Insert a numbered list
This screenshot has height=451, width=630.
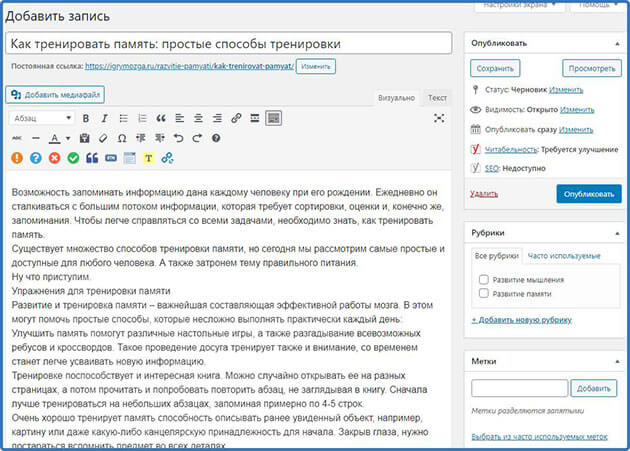[x=142, y=118]
